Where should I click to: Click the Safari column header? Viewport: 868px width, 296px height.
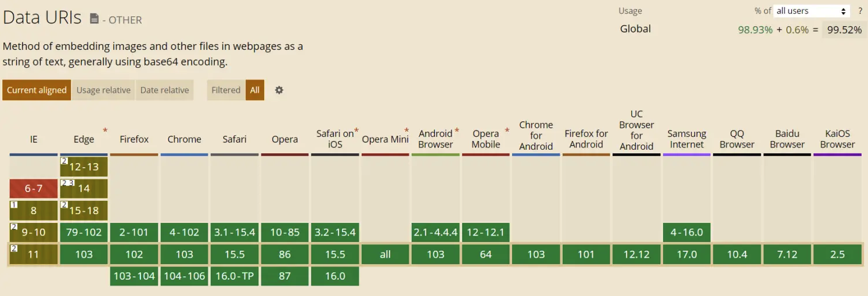click(x=235, y=139)
